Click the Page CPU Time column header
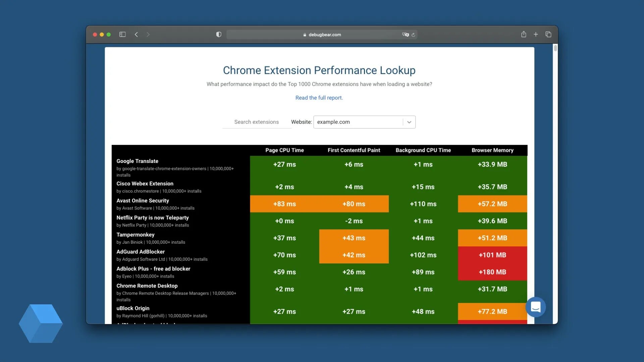 (x=284, y=150)
